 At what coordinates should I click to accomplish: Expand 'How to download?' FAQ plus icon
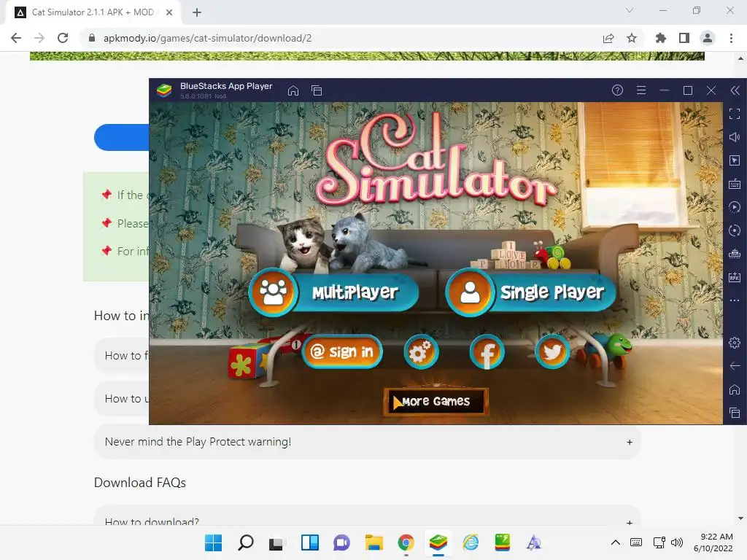[x=630, y=522]
